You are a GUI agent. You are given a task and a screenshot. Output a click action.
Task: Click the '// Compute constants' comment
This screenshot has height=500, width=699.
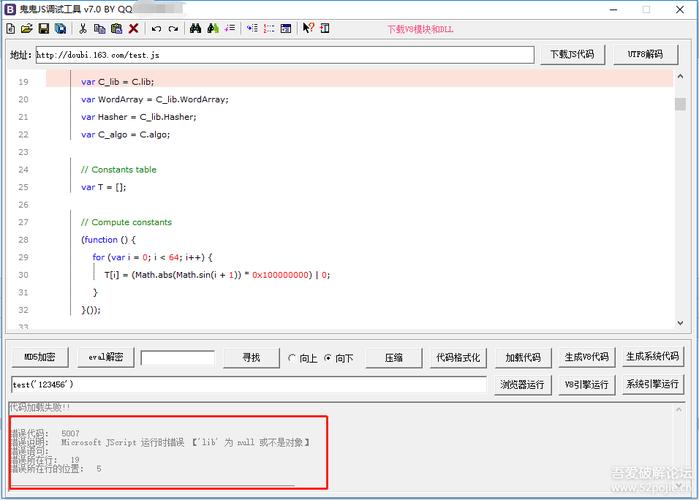point(126,222)
